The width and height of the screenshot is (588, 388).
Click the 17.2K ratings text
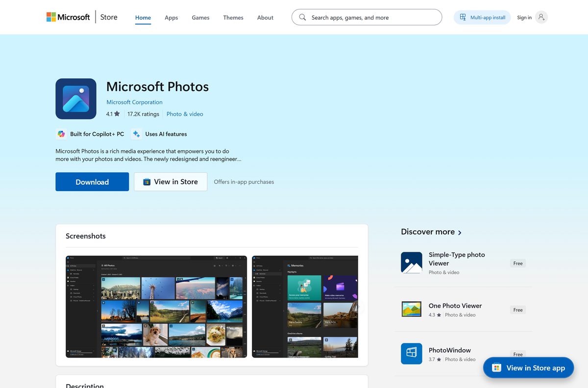pyautogui.click(x=143, y=114)
